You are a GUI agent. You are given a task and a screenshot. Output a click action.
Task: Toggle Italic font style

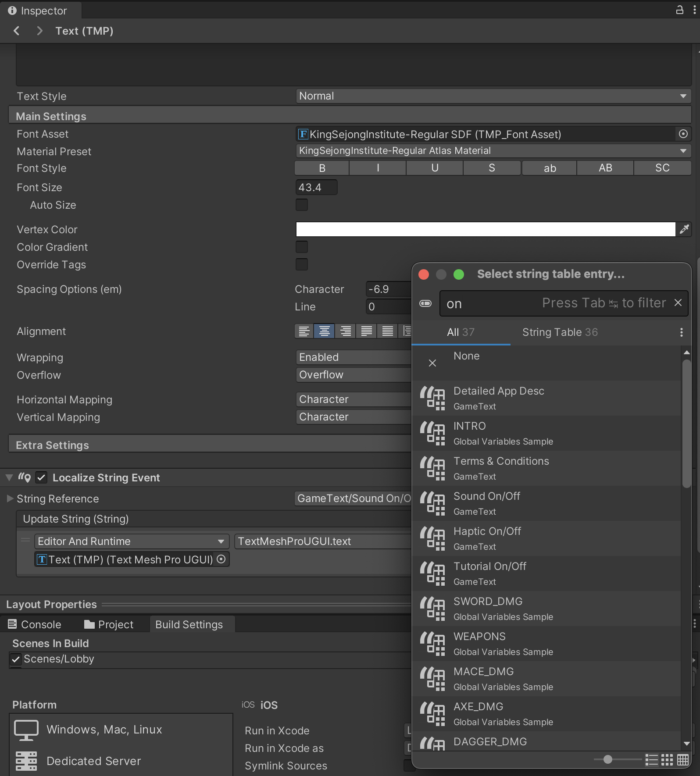pos(378,168)
